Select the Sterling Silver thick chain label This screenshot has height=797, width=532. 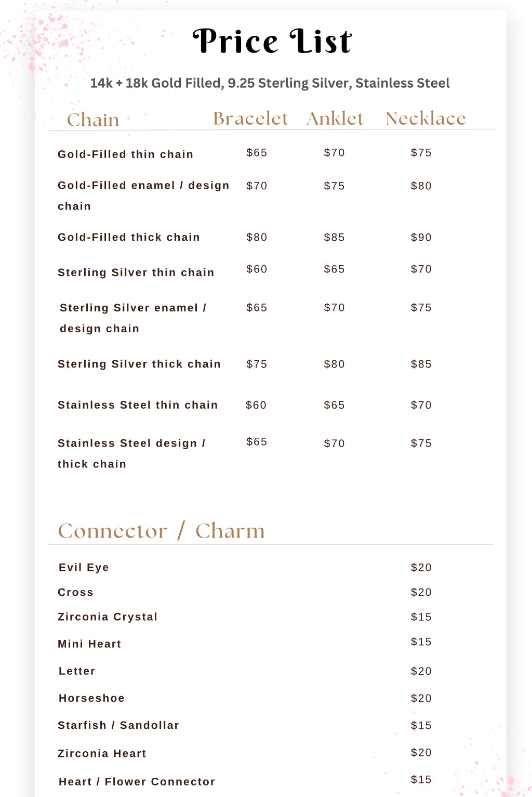pyautogui.click(x=139, y=364)
